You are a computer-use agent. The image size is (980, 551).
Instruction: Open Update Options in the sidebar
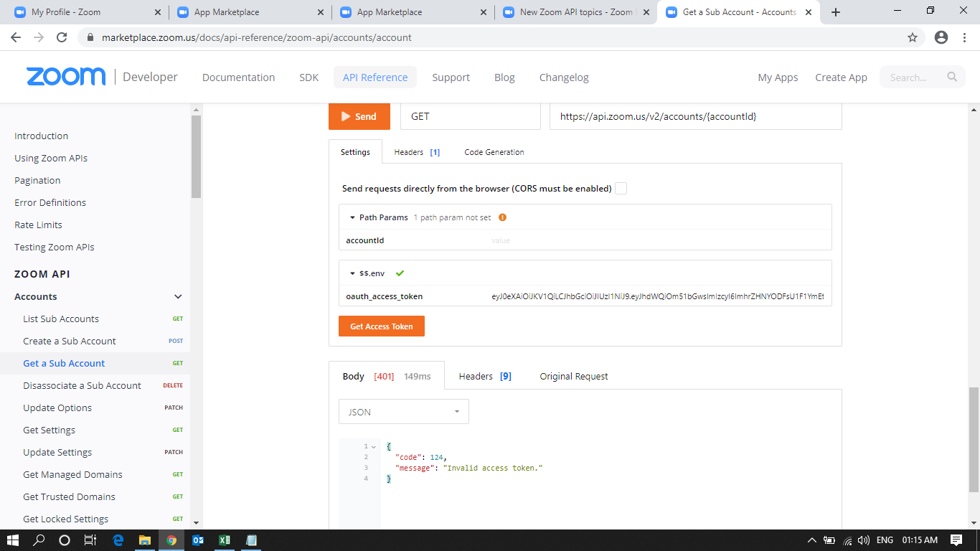coord(57,408)
